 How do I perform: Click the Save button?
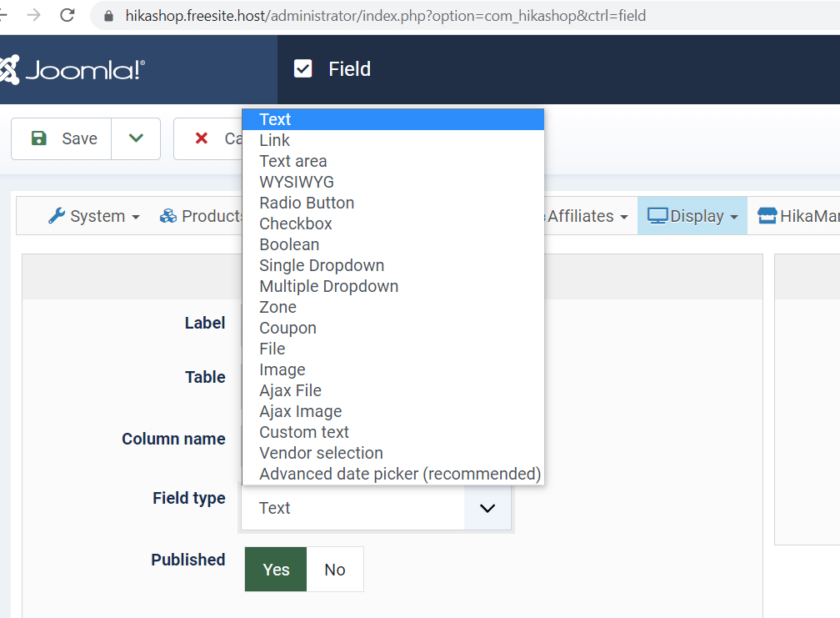tap(62, 138)
